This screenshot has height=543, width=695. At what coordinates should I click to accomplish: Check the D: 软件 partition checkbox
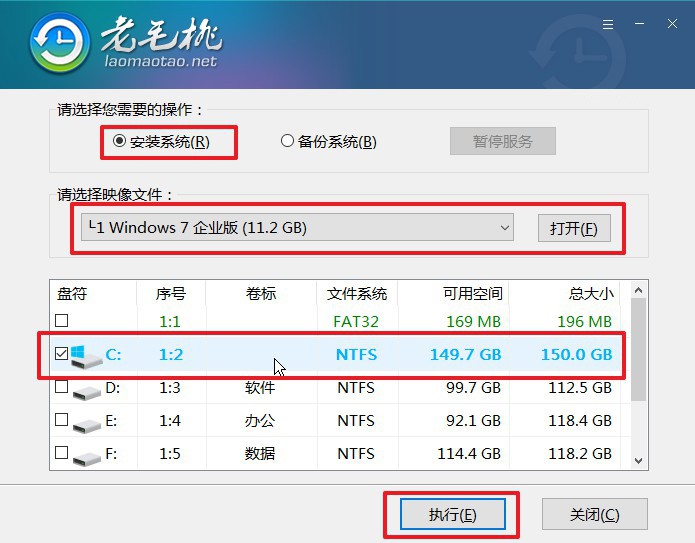point(62,387)
